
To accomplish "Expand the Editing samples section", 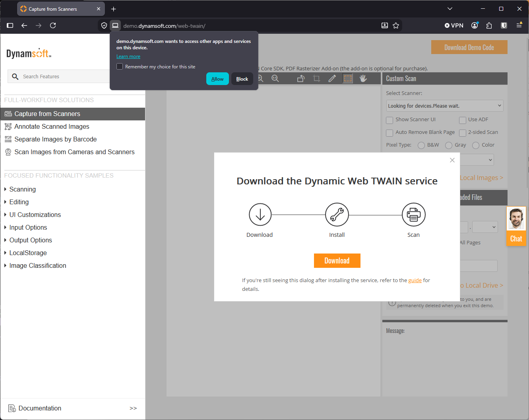I will coord(19,202).
